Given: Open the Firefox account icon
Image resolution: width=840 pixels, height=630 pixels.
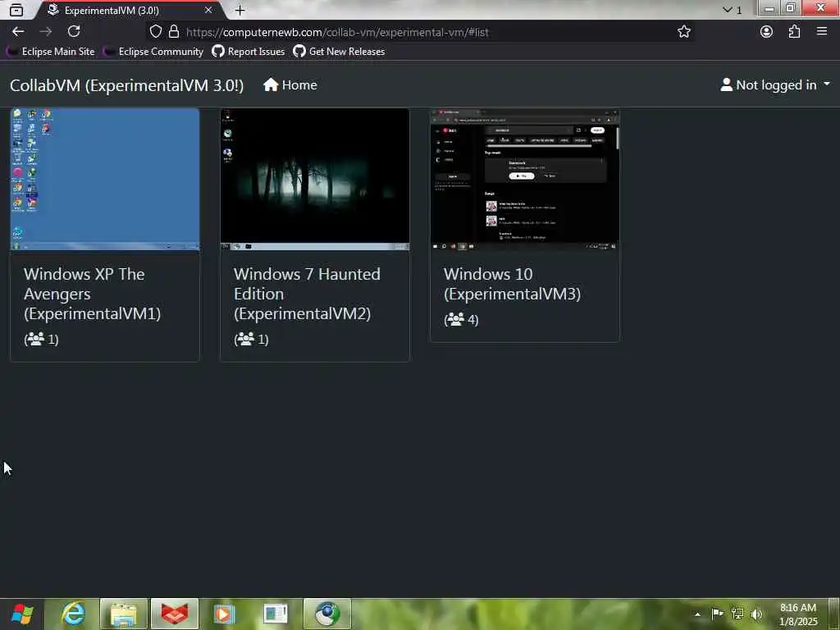Looking at the screenshot, I should coord(767,32).
